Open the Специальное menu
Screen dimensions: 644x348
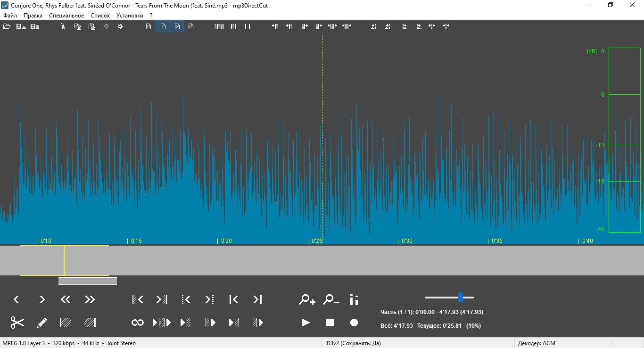point(66,15)
